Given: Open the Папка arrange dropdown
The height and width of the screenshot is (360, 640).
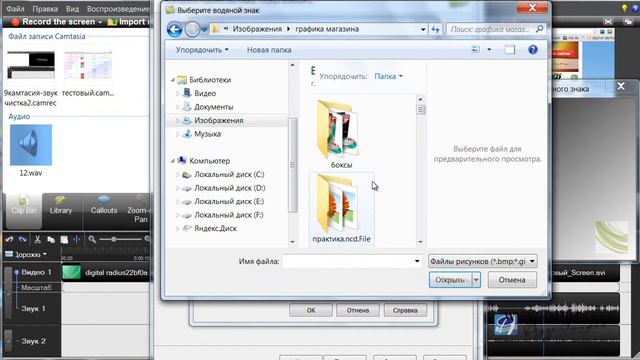Looking at the screenshot, I should 388,76.
